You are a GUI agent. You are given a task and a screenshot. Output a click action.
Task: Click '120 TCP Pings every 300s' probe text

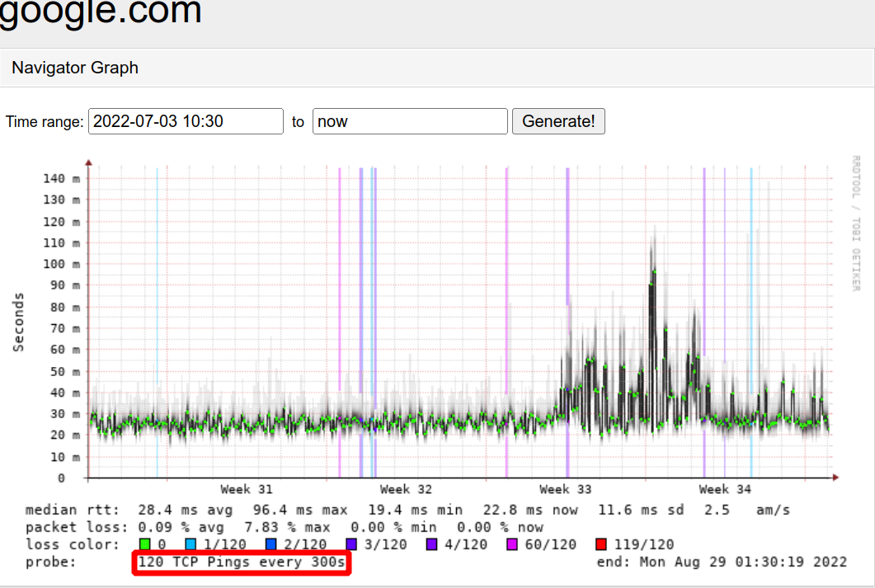coord(242,562)
